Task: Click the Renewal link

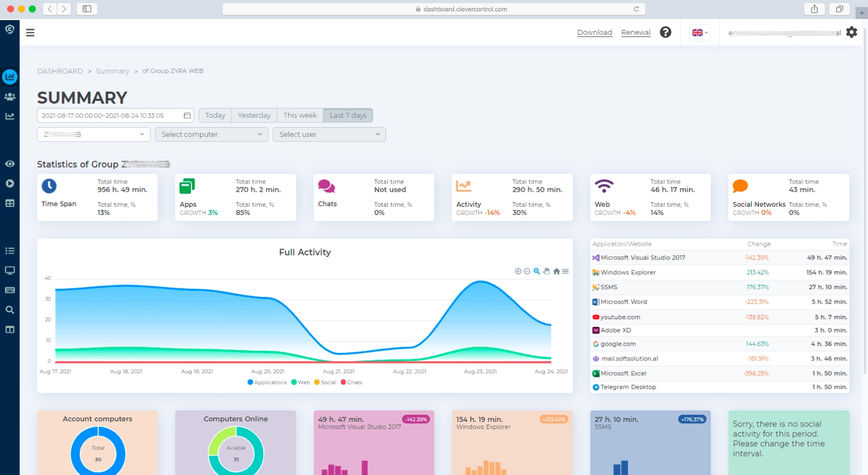Action: pos(636,33)
